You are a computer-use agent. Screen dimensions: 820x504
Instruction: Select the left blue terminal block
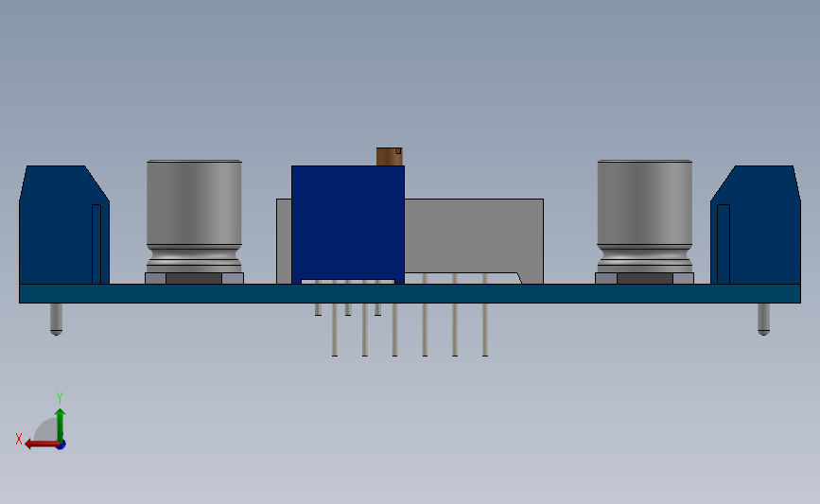[x=63, y=225]
